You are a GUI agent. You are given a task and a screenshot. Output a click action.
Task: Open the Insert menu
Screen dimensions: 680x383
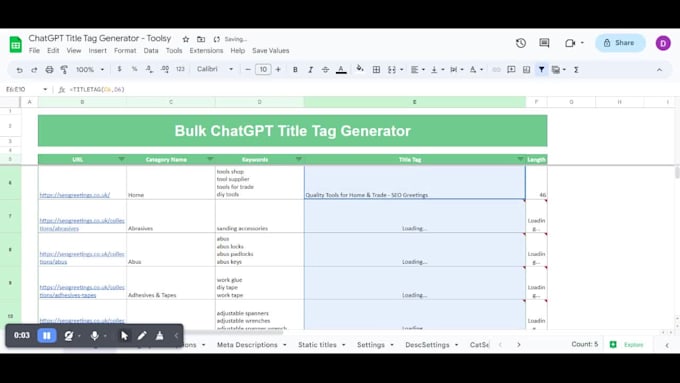pos(98,51)
